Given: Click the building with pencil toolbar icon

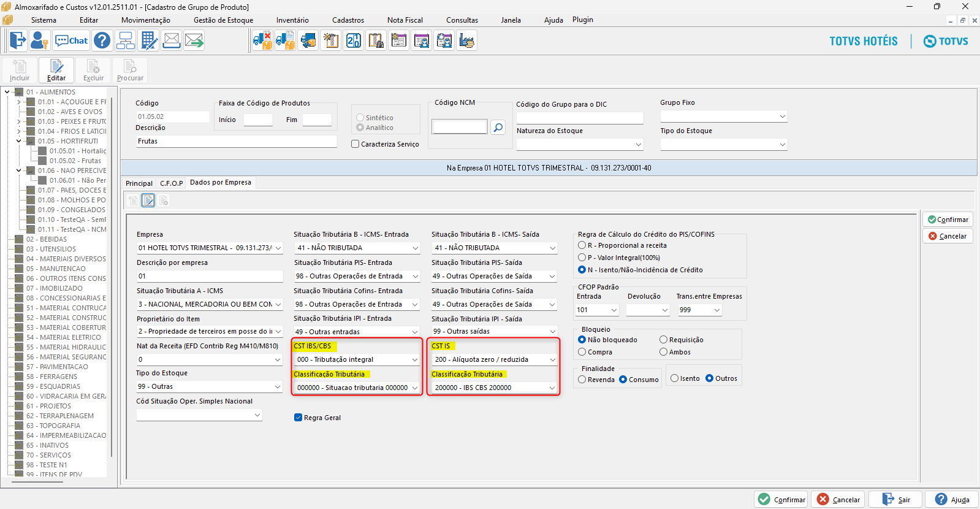Looking at the screenshot, I should click(x=149, y=40).
